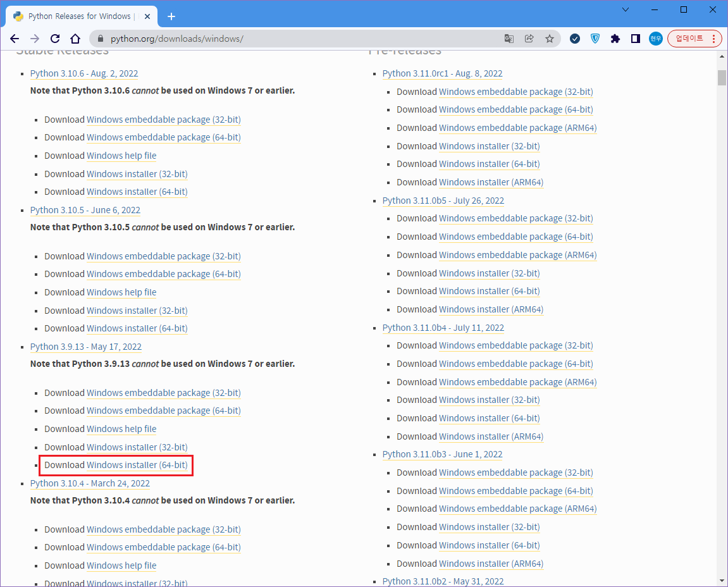Open the translate page icon

click(509, 39)
